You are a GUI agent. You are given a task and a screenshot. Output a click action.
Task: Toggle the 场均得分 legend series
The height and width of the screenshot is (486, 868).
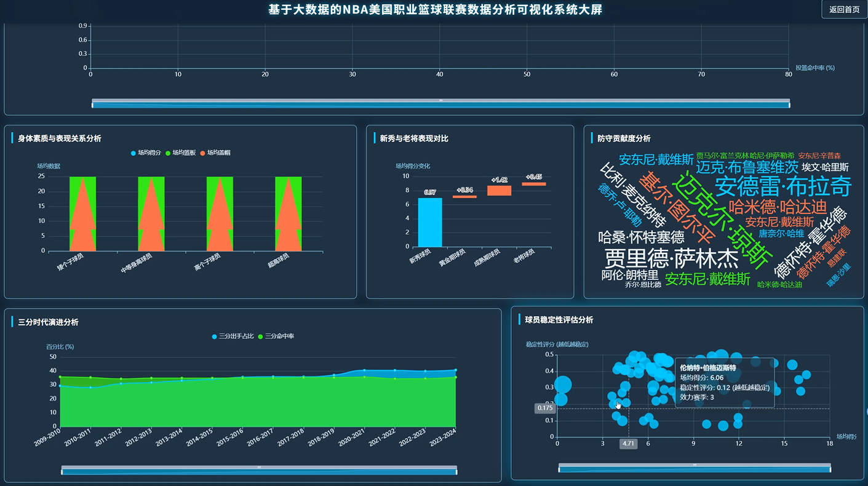pyautogui.click(x=145, y=153)
